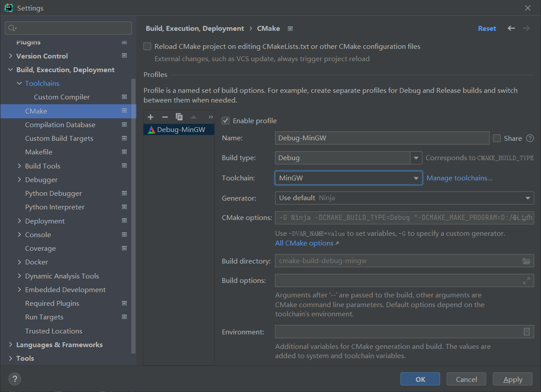
Task: Uncheck the Enable profile checkbox
Action: 225,121
